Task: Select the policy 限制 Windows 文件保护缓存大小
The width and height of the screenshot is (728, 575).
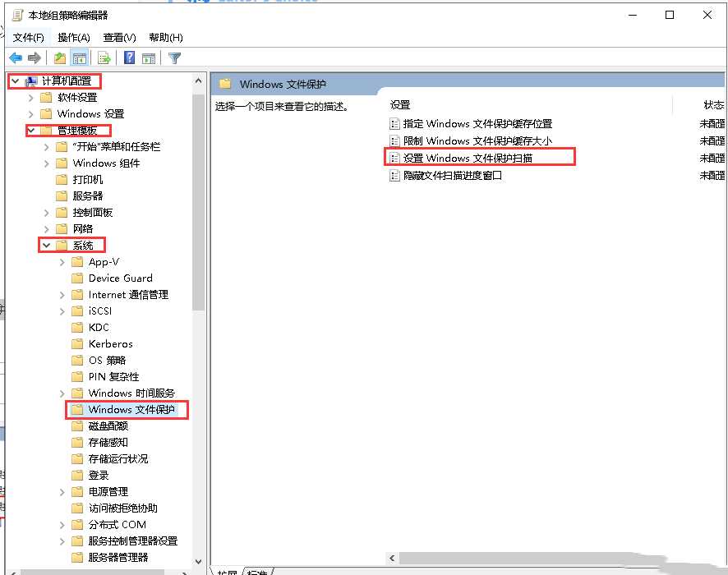Action: [x=477, y=141]
